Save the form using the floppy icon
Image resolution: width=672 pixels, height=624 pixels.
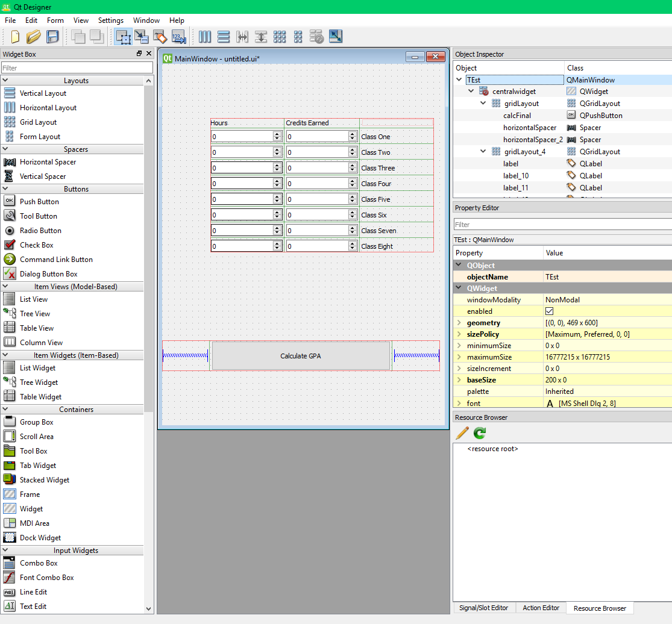52,37
